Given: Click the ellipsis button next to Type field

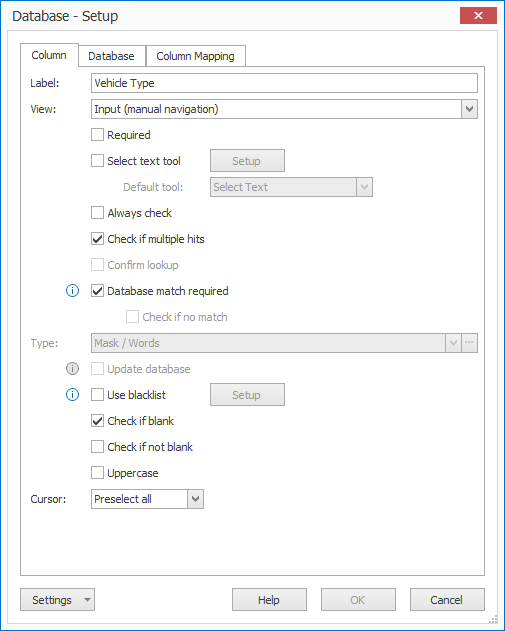Looking at the screenshot, I should (470, 343).
